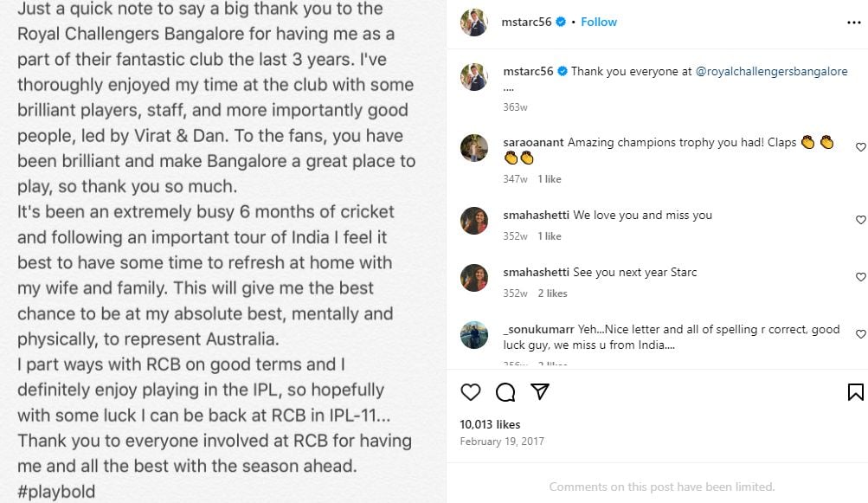
Task: Like _sonukumarr's comment with heart
Action: (x=860, y=334)
